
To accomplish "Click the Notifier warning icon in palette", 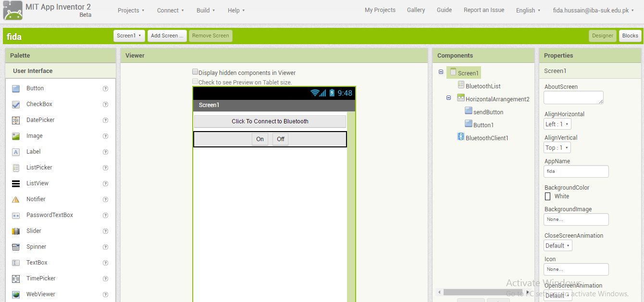I will click(16, 199).
